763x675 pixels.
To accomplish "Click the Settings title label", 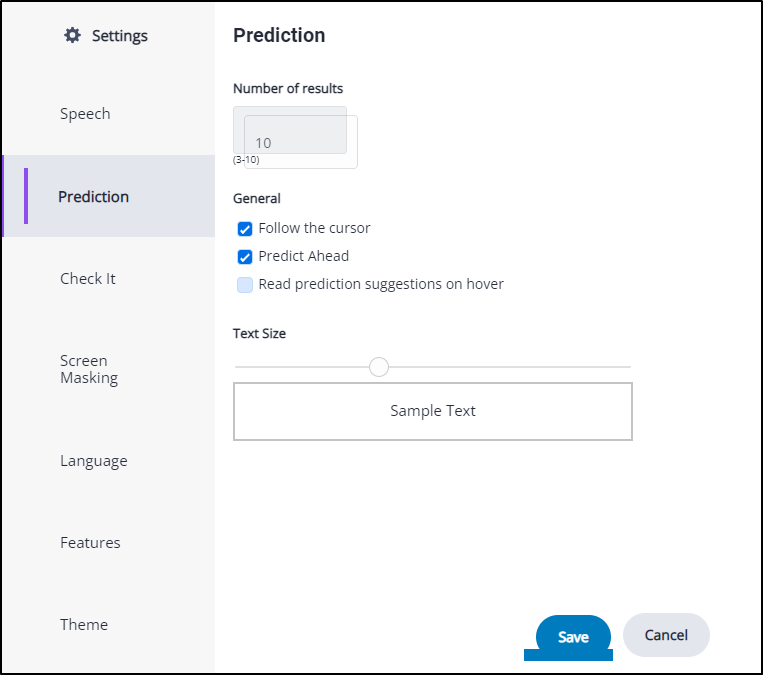I will [119, 36].
